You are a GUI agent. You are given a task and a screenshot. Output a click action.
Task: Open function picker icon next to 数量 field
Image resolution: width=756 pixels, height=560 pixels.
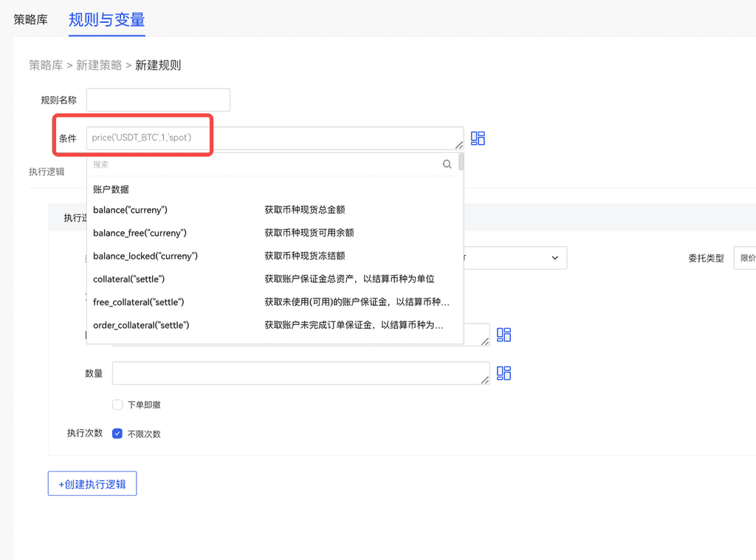coord(504,373)
